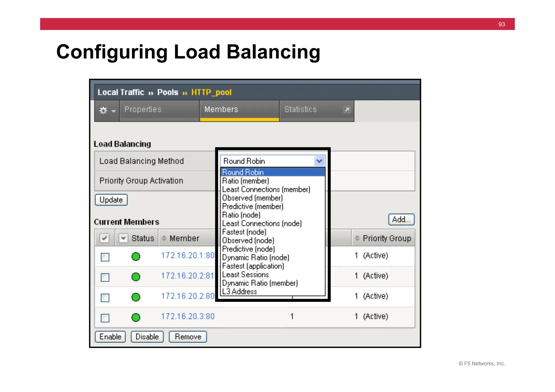Open the gear settings menu
The height and width of the screenshot is (392, 555).
click(107, 110)
